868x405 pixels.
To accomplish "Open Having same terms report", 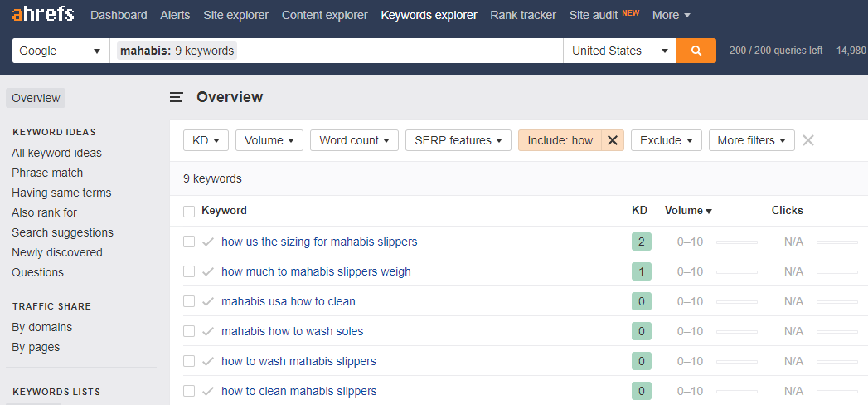I will click(61, 193).
